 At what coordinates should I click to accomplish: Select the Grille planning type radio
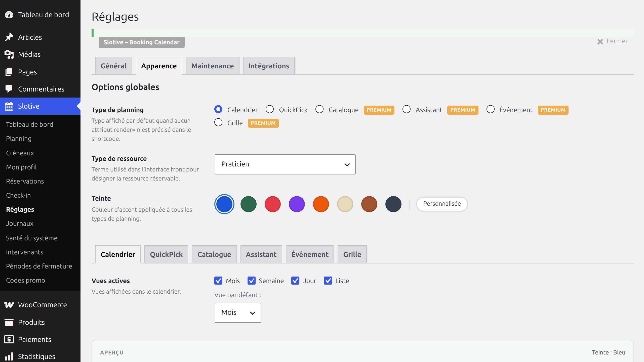click(218, 122)
